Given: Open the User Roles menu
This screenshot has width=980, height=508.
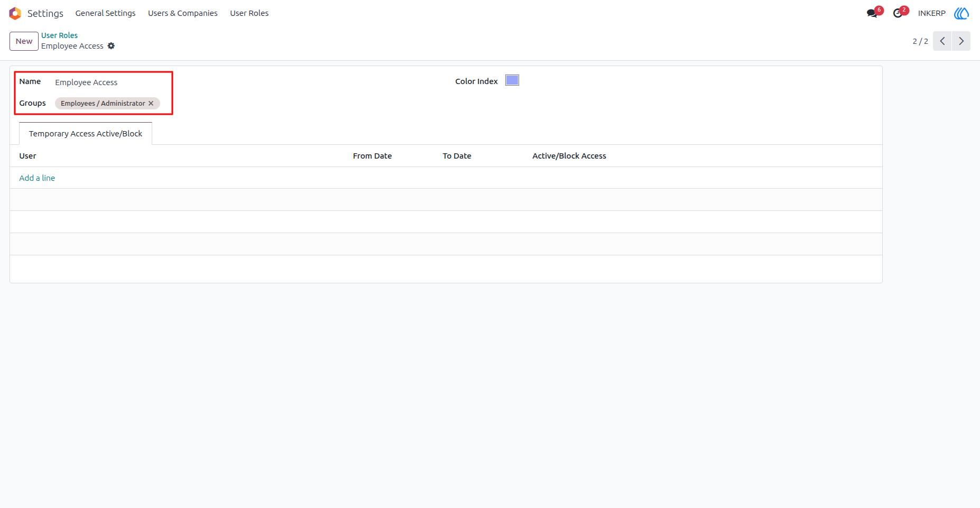Looking at the screenshot, I should click(x=249, y=13).
